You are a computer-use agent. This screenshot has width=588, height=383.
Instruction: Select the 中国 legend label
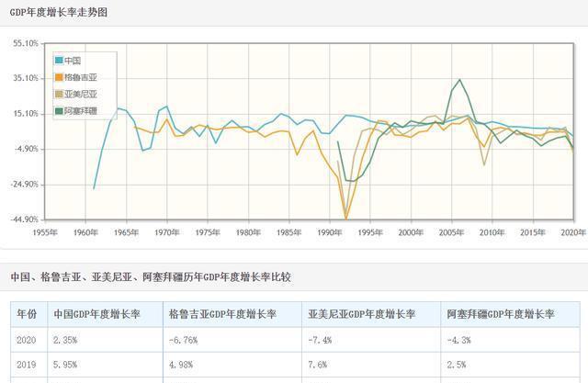coord(73,61)
